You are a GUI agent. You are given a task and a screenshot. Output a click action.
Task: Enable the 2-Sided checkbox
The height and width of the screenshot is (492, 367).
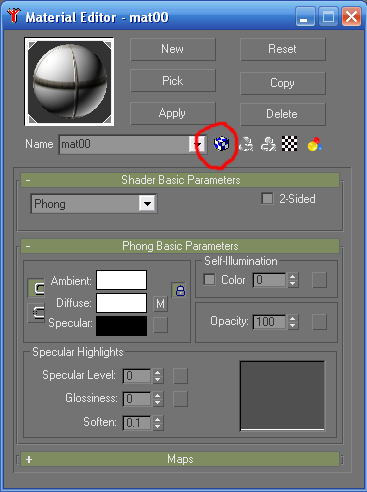(x=267, y=198)
